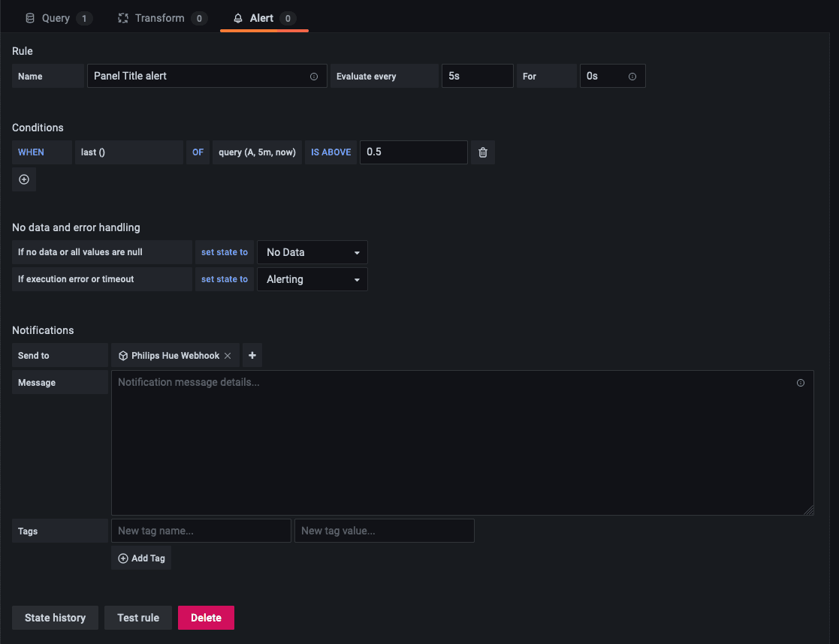This screenshot has width=839, height=644.
Task: Remove Philips Hue Webhook notification channel
Action: coord(228,356)
